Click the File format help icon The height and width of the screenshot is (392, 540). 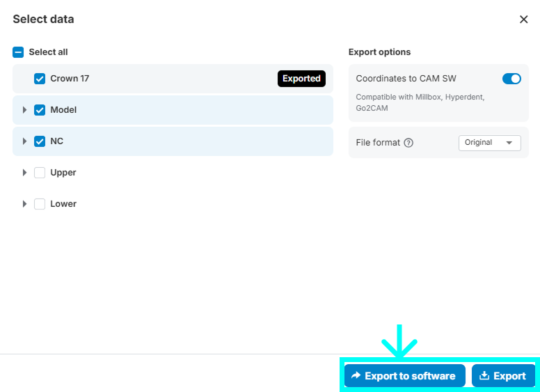pos(408,143)
